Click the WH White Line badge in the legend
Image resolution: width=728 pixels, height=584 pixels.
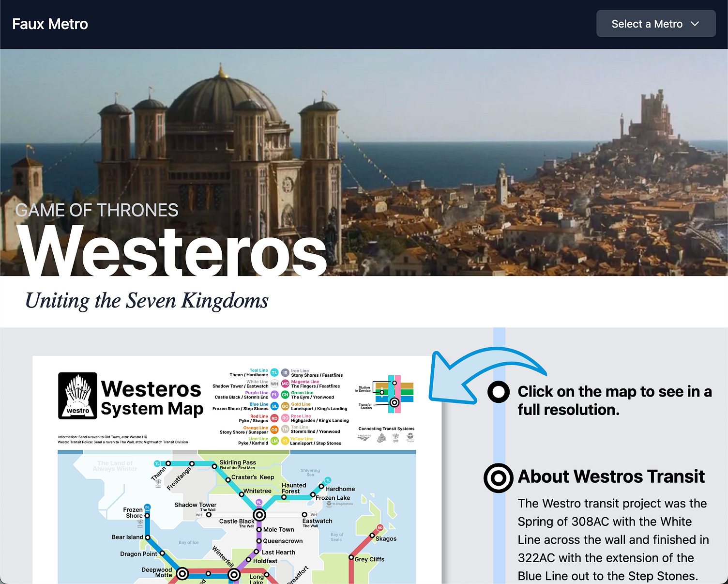[x=274, y=384]
